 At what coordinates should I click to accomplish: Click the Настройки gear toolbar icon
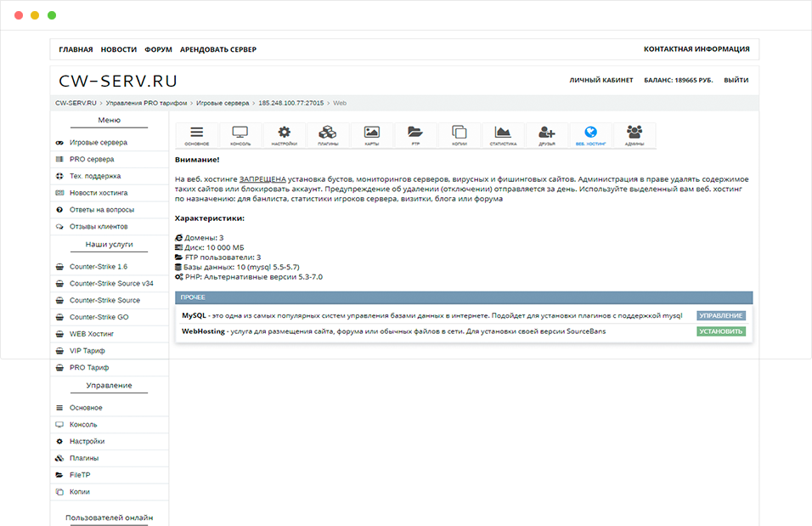click(x=285, y=135)
